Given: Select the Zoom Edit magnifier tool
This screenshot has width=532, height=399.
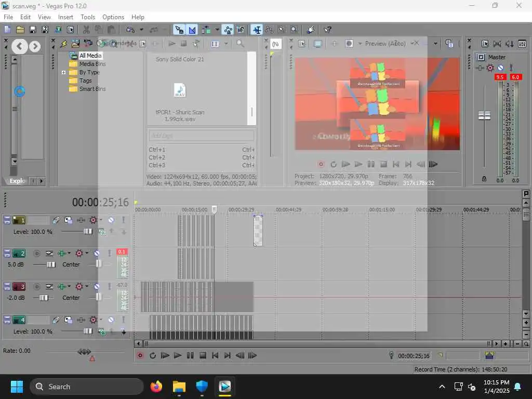Looking at the screenshot, I should click(x=294, y=30).
